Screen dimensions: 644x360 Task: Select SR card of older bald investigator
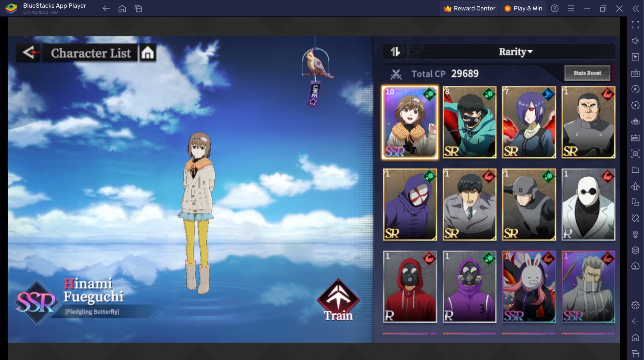tap(588, 122)
